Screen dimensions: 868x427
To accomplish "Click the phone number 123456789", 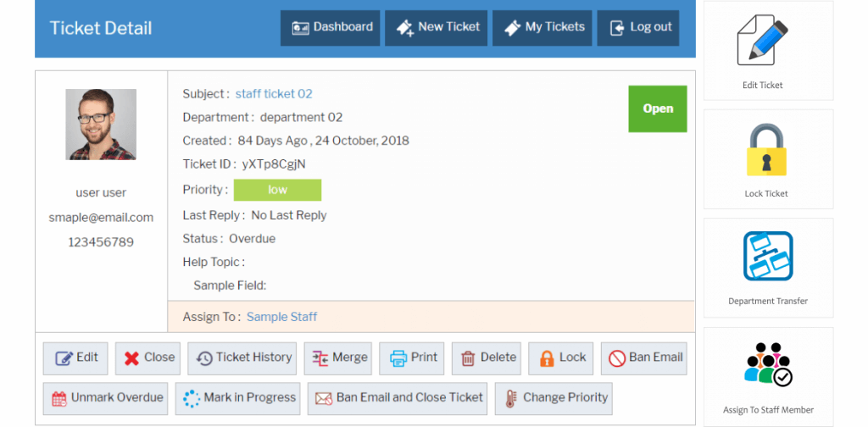I will (x=101, y=242).
